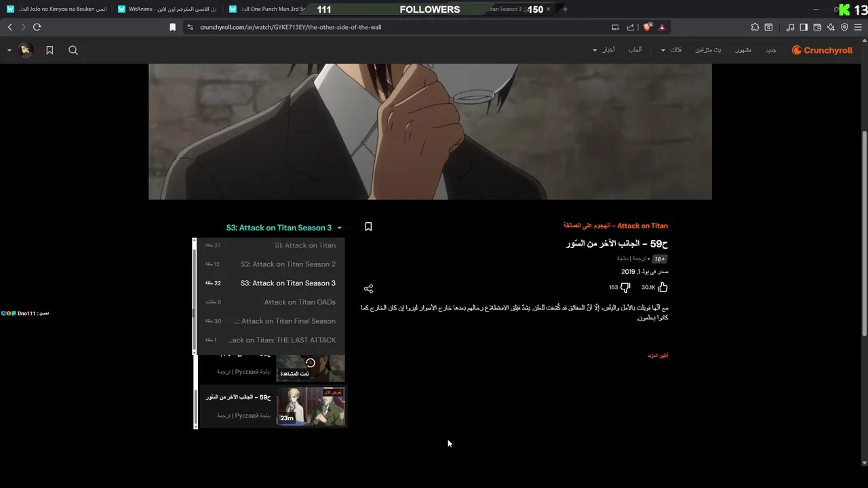The width and height of the screenshot is (868, 488).
Task: Open the Leo AI sparkle icon
Action: click(831, 27)
